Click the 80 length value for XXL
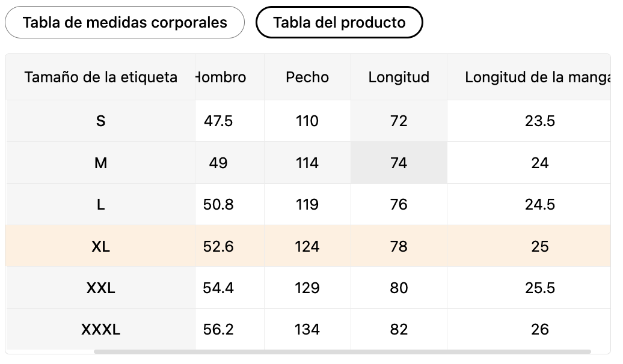 [399, 287]
